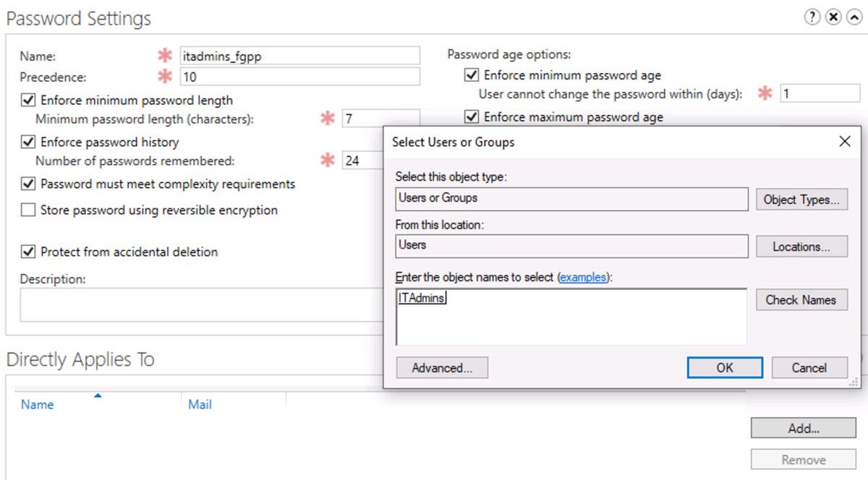Click the Add button under Directly Applies To
The image size is (868, 480).
(x=803, y=429)
